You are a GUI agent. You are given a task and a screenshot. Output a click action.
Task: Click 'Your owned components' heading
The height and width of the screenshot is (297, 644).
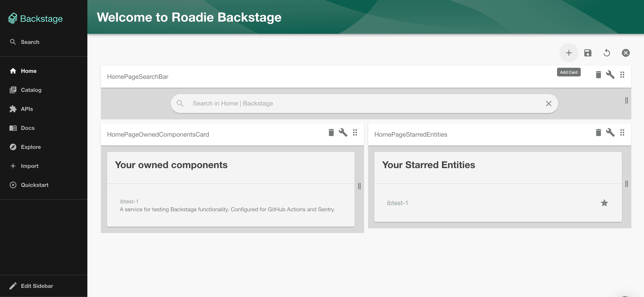(x=171, y=165)
